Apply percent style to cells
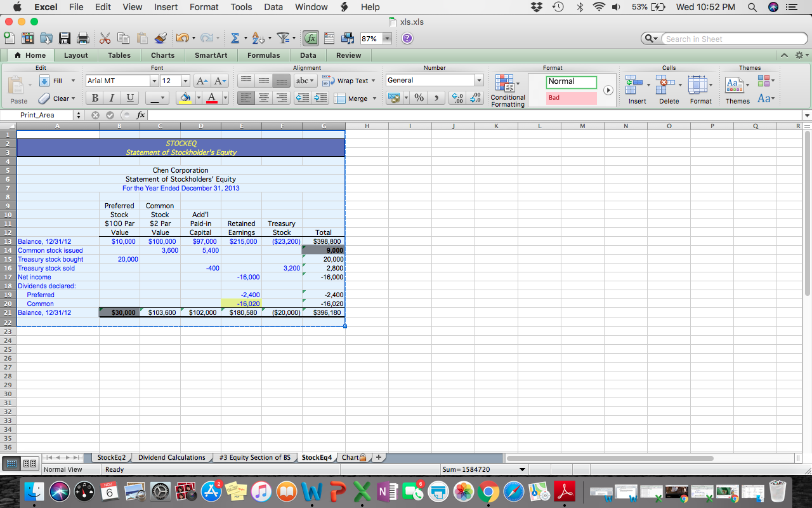The height and width of the screenshot is (508, 812). (x=419, y=98)
